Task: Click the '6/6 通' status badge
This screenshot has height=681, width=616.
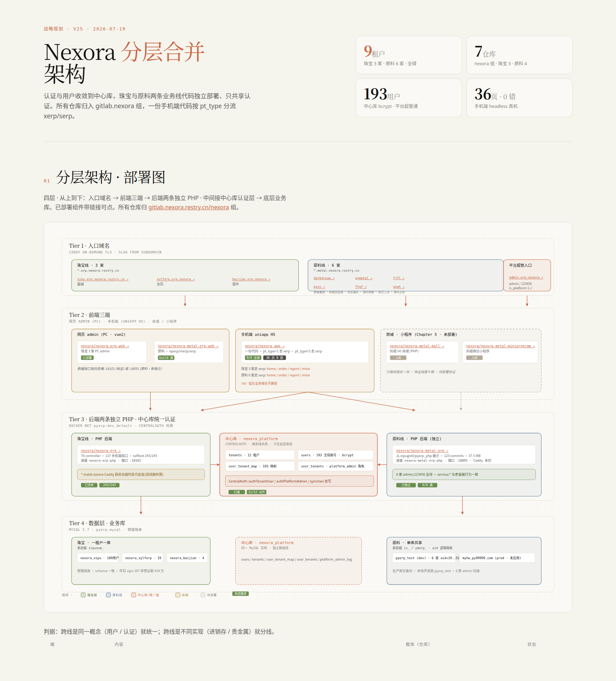Action: click(427, 485)
